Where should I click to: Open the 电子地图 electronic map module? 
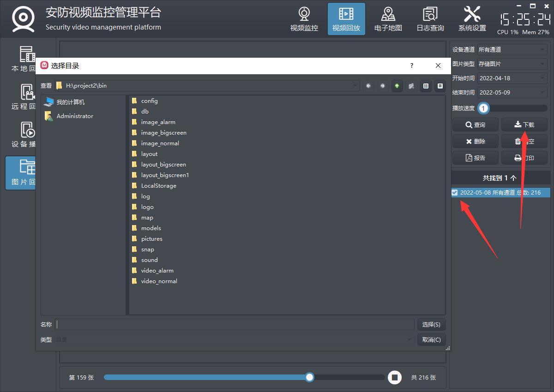tap(388, 19)
